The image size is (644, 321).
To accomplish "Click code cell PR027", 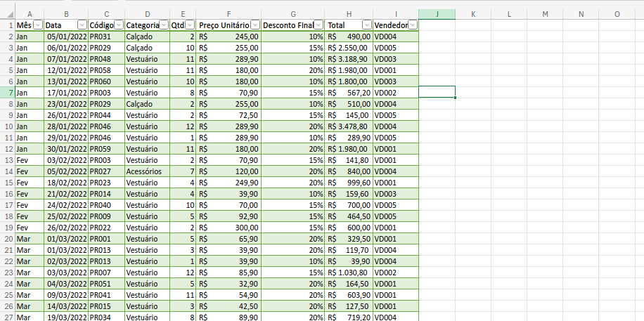I will pyautogui.click(x=107, y=171).
